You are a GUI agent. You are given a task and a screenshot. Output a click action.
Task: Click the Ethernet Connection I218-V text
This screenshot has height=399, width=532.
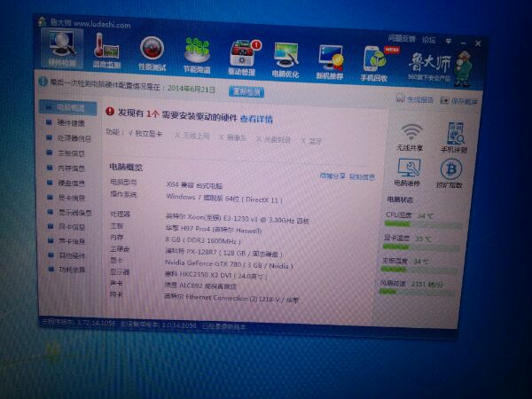click(x=231, y=298)
